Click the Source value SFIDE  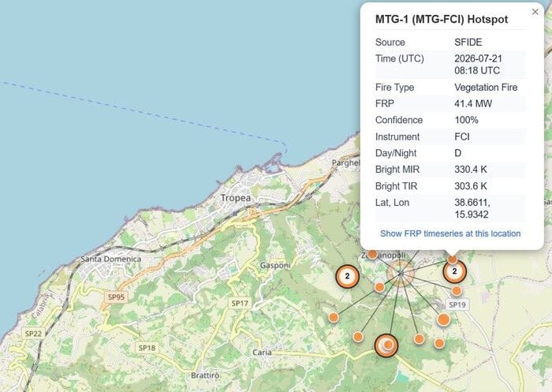(x=468, y=43)
